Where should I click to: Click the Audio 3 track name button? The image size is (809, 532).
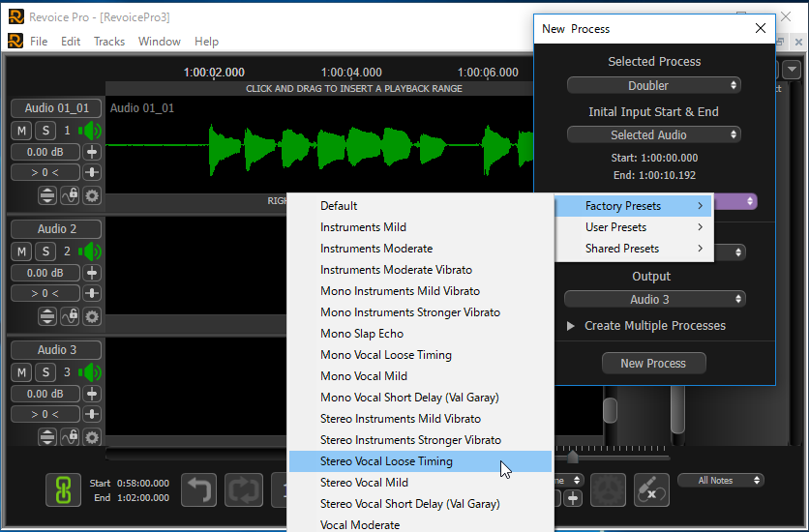tap(57, 349)
